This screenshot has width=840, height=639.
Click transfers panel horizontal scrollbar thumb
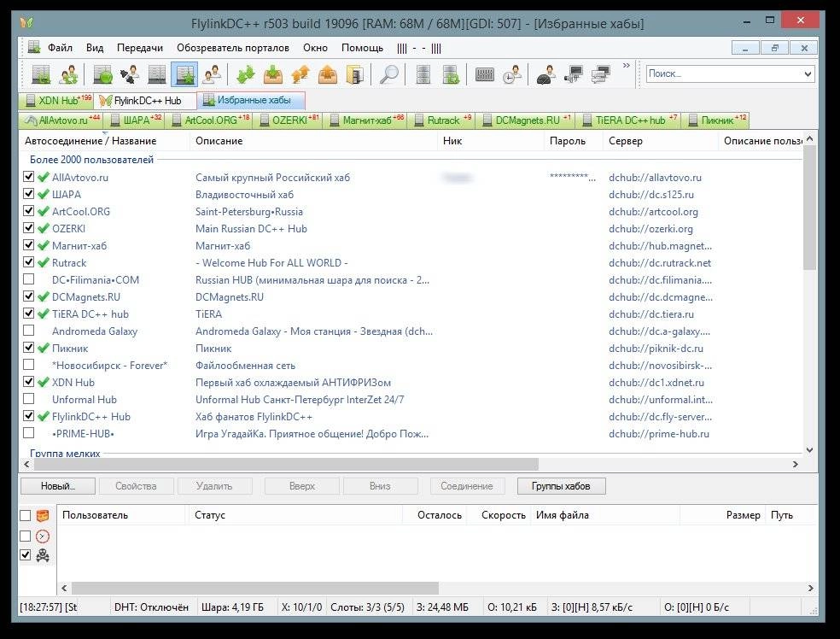(x=255, y=588)
